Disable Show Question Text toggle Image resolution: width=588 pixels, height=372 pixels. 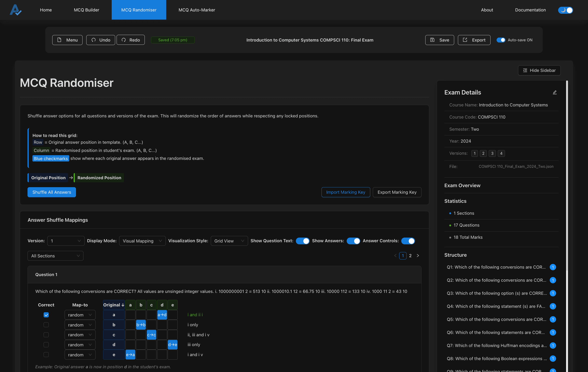(303, 241)
